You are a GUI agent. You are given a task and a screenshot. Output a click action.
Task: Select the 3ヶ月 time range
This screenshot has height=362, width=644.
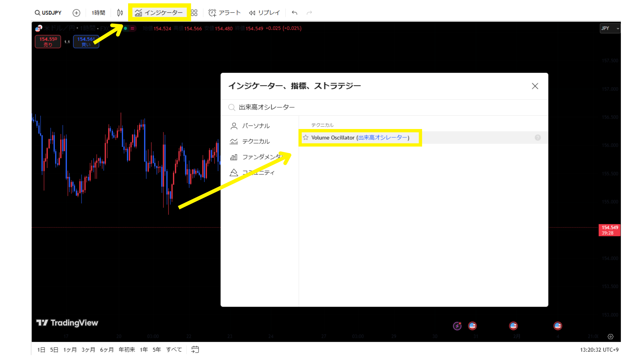point(88,350)
